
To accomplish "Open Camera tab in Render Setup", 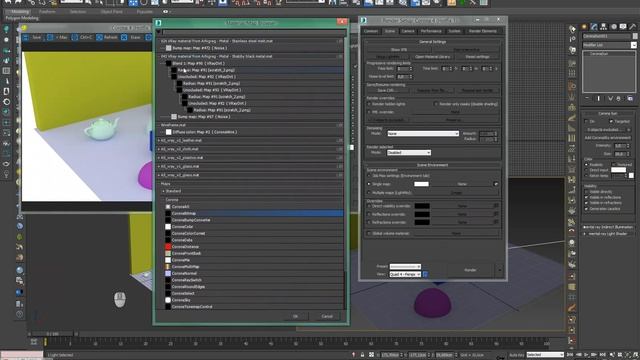I will tap(408, 31).
